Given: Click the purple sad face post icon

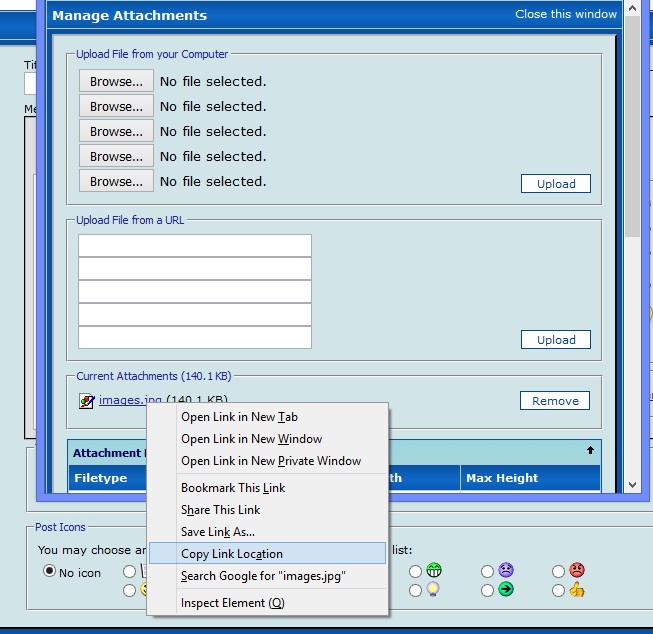Looking at the screenshot, I should [506, 570].
